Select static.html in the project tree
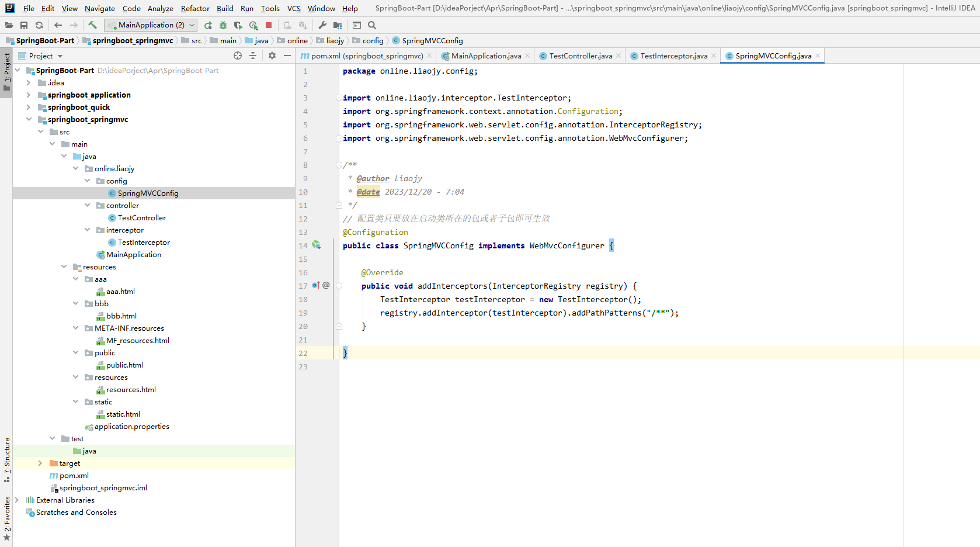 (x=123, y=414)
